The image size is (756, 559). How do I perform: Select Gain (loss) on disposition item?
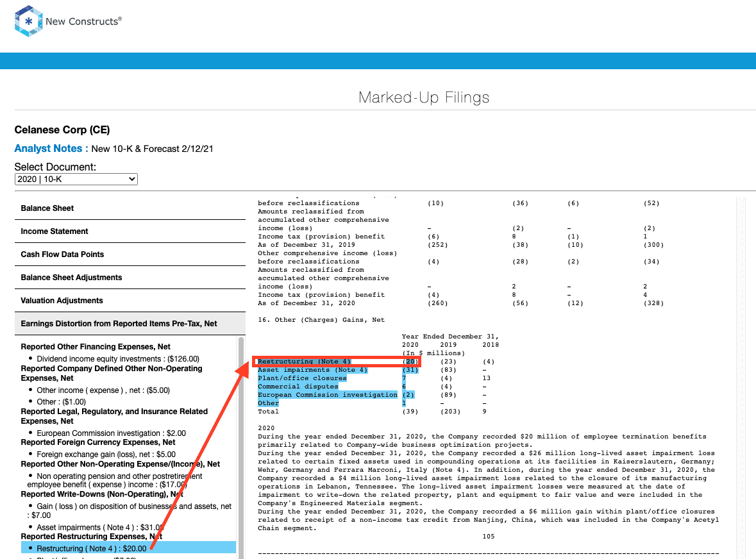[x=130, y=511]
